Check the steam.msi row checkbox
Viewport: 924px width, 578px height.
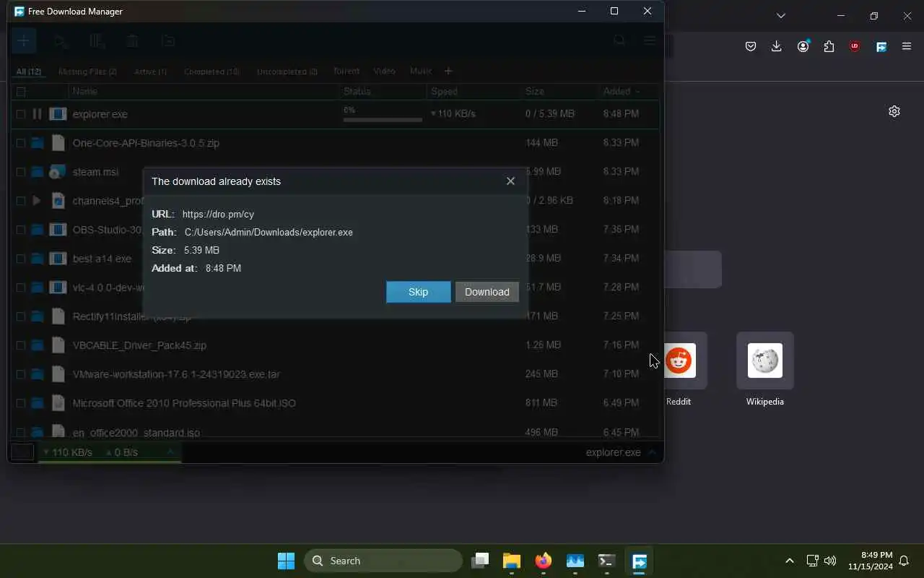[21, 172]
